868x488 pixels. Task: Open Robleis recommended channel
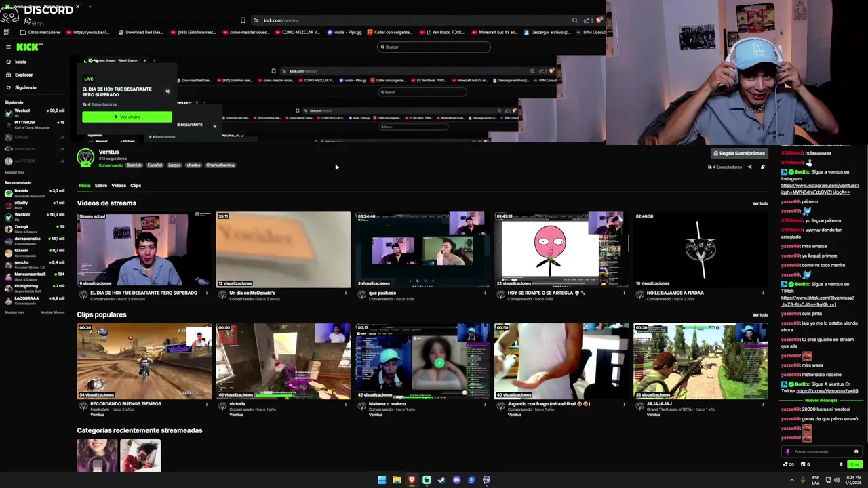point(34,193)
